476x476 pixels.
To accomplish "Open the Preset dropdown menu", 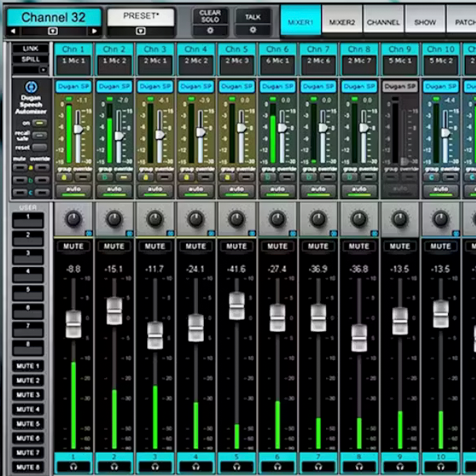I will (x=141, y=31).
